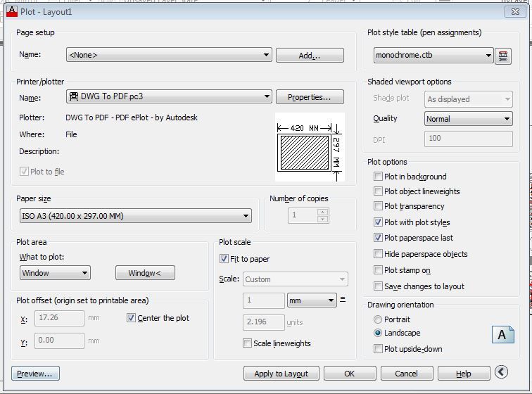Open the What to plot dropdown

click(x=55, y=273)
